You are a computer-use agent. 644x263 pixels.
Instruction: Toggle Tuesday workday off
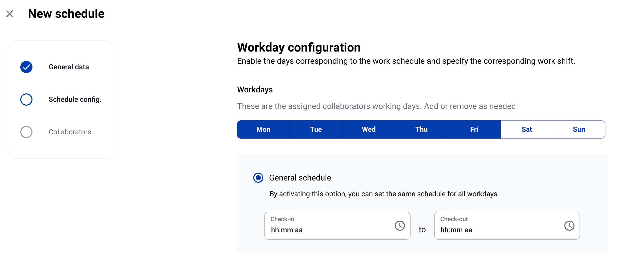[x=316, y=129]
